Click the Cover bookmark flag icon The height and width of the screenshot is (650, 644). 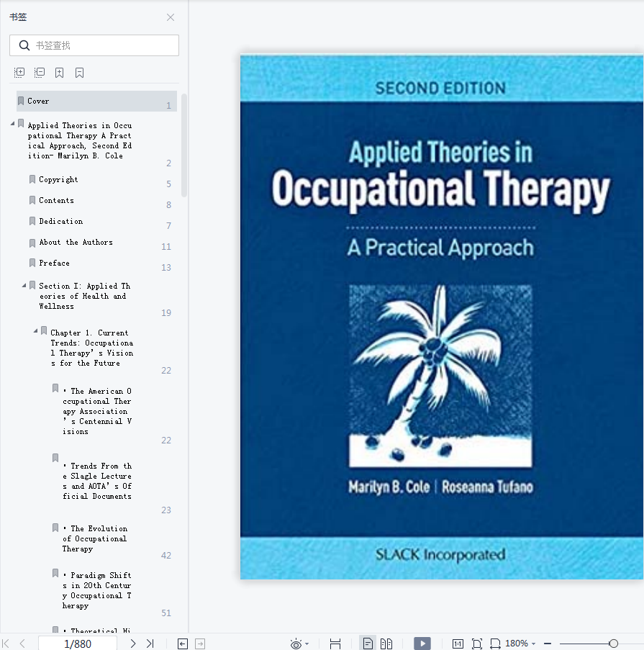[x=21, y=101]
